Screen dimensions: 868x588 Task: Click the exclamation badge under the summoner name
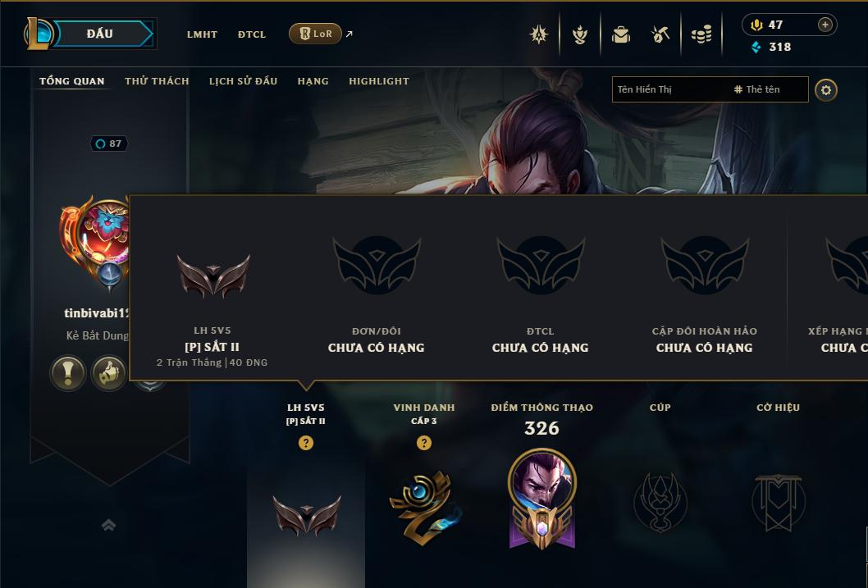coord(68,373)
